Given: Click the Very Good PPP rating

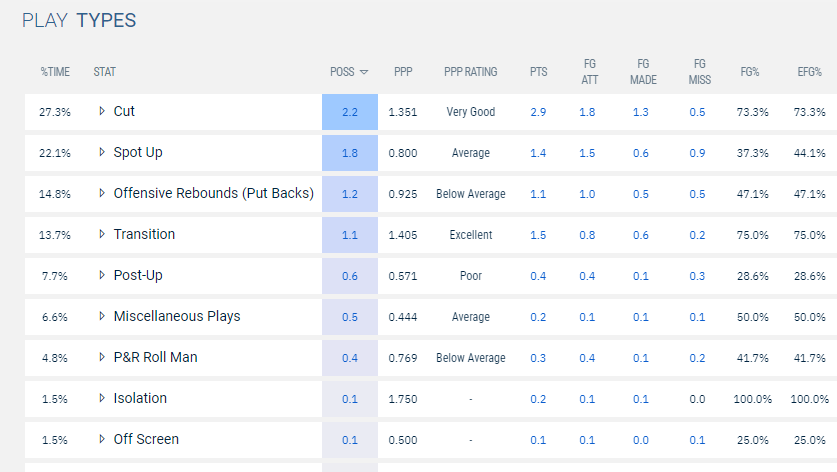Looking at the screenshot, I should click(x=471, y=112).
